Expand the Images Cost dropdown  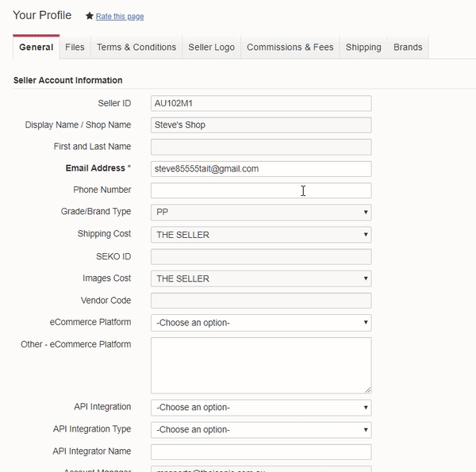click(260, 278)
